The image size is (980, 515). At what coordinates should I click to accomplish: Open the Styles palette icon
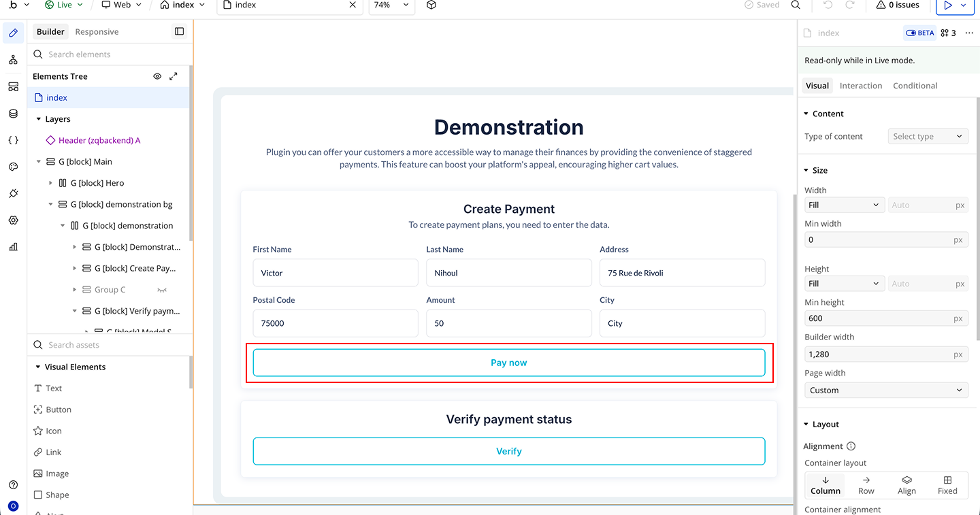click(13, 167)
